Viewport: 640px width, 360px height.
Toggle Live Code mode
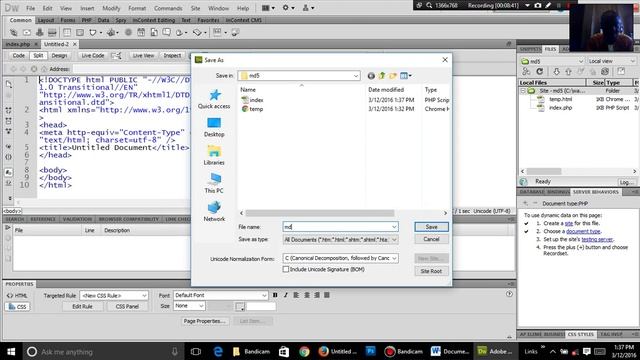tap(93, 56)
